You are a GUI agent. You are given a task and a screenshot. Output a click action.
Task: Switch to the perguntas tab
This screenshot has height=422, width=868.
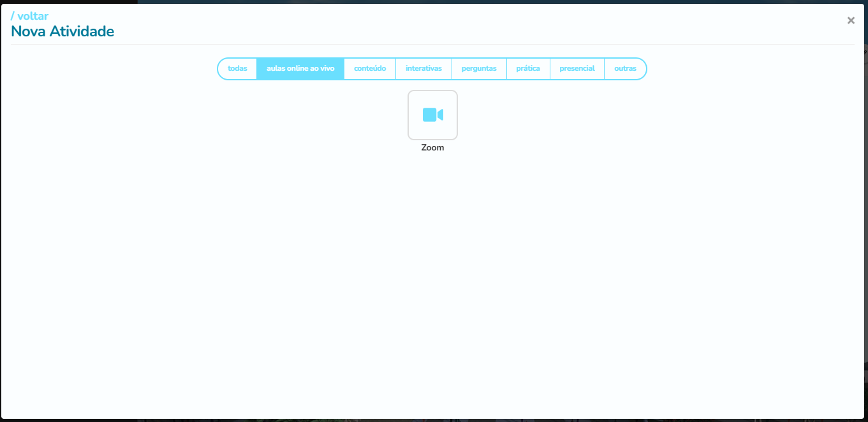[479, 69]
